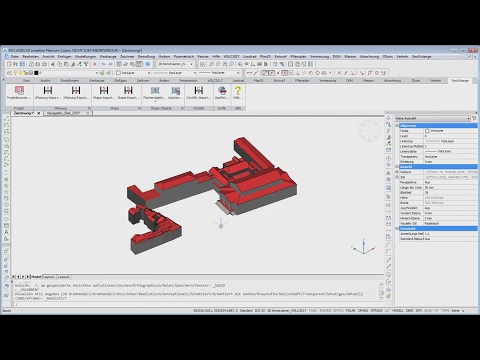
Task: Click the black layer color swatch
Action: 36,73
